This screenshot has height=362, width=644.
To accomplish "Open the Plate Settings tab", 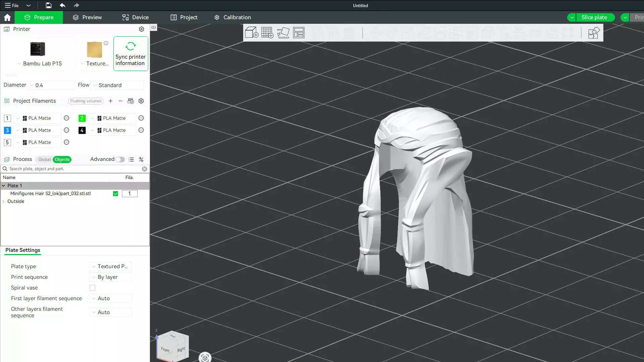I will click(23, 250).
